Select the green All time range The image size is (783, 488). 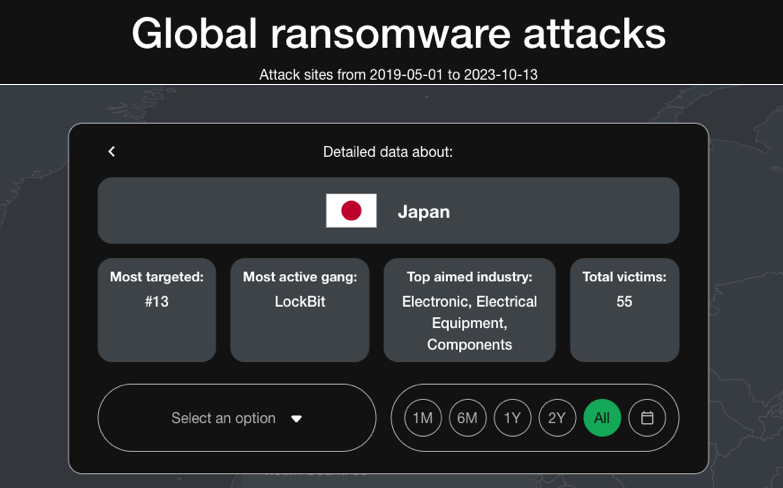coord(602,418)
